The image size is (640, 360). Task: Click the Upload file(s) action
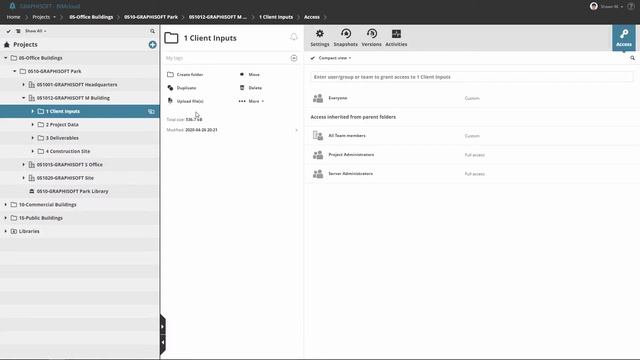click(x=185, y=101)
